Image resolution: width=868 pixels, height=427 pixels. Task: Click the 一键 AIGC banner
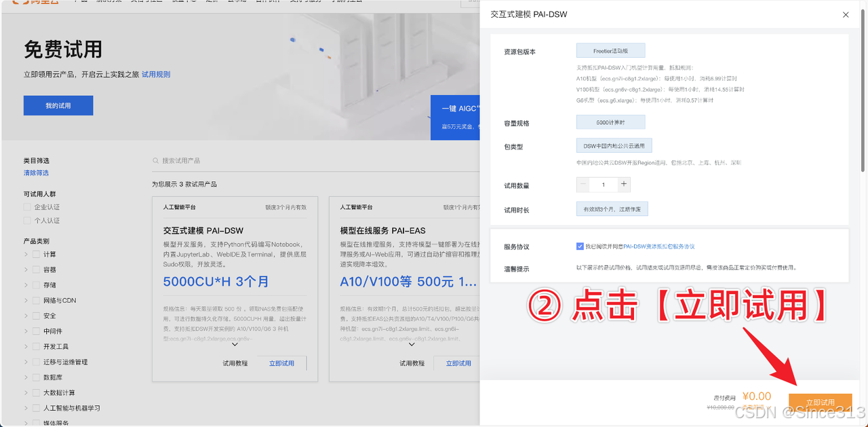[456, 116]
